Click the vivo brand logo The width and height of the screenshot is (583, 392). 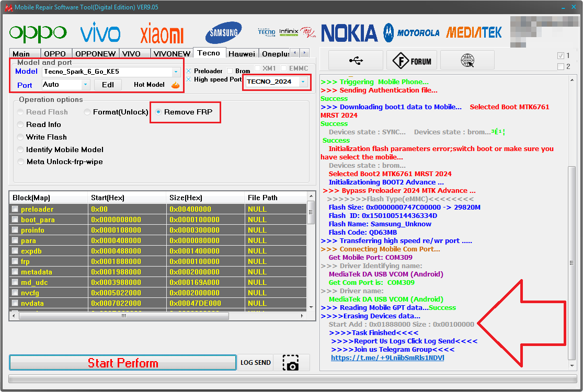pos(100,33)
